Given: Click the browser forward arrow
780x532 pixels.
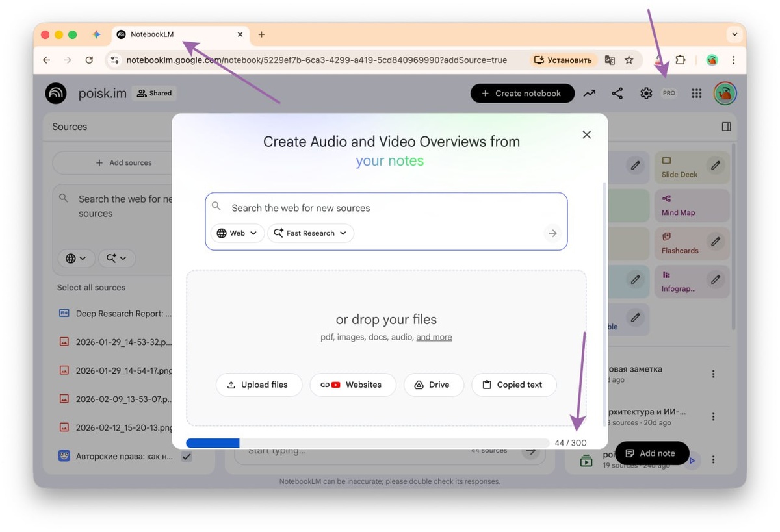Looking at the screenshot, I should click(68, 60).
